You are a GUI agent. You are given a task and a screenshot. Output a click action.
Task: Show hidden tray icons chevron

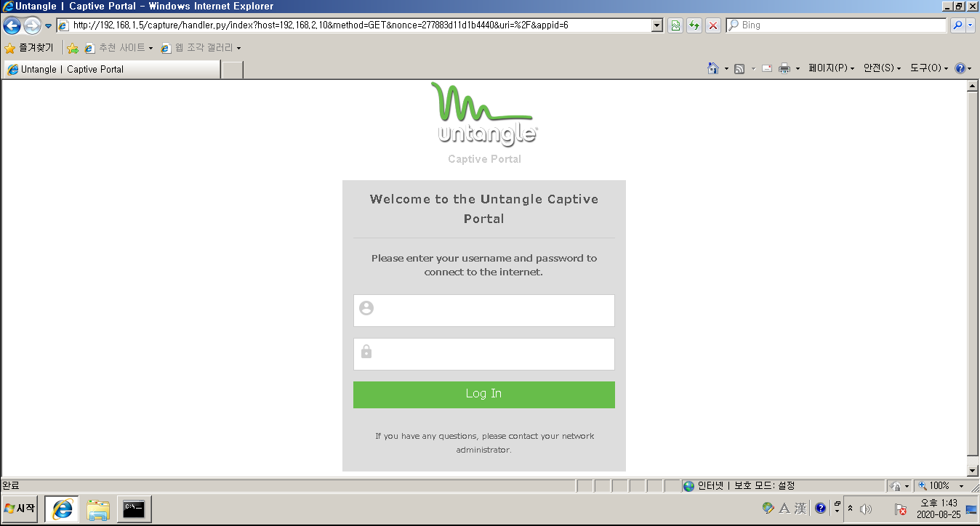[x=850, y=509]
